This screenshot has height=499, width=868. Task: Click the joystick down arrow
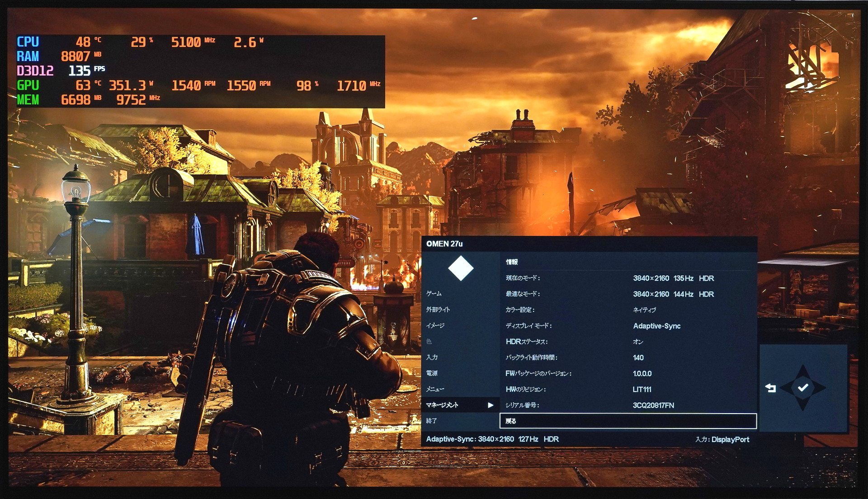pyautogui.click(x=803, y=405)
